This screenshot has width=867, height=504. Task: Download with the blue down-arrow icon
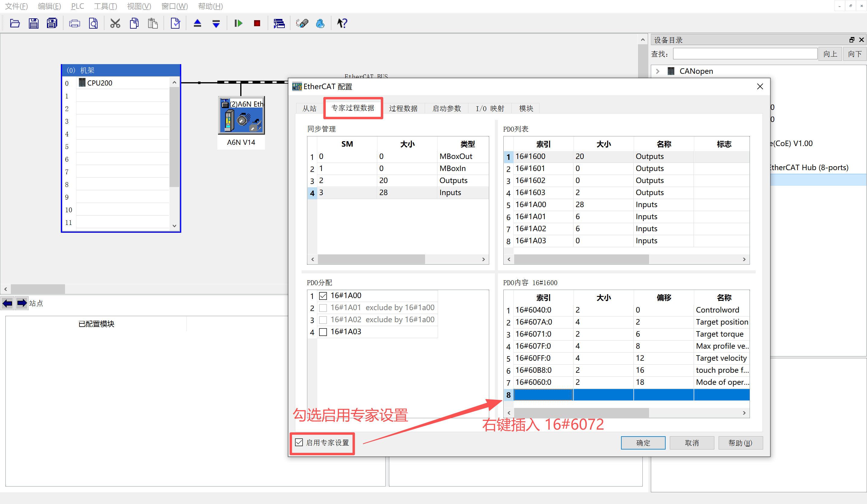point(216,23)
